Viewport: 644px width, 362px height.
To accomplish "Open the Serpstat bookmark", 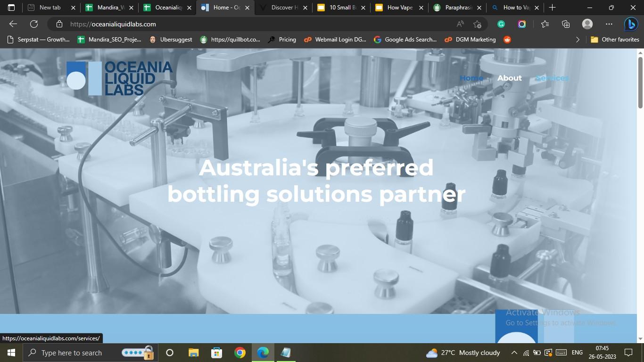I will [x=38, y=40].
